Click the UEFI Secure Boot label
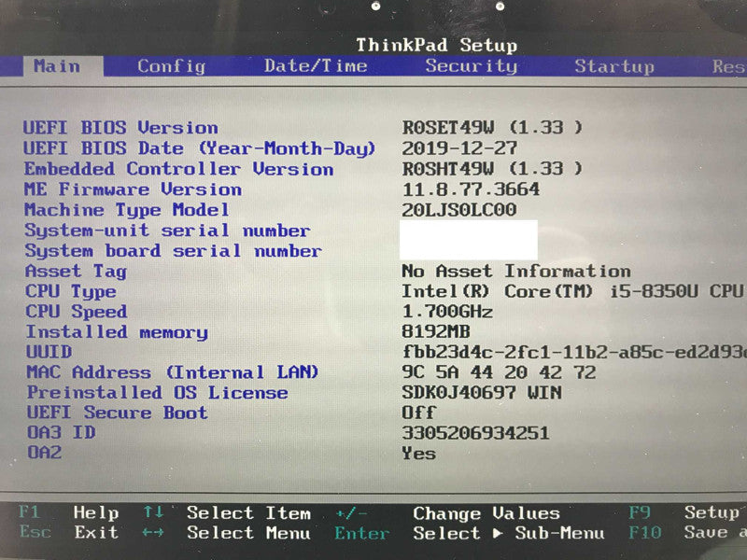Image resolution: width=747 pixels, height=560 pixels. pyautogui.click(x=118, y=413)
